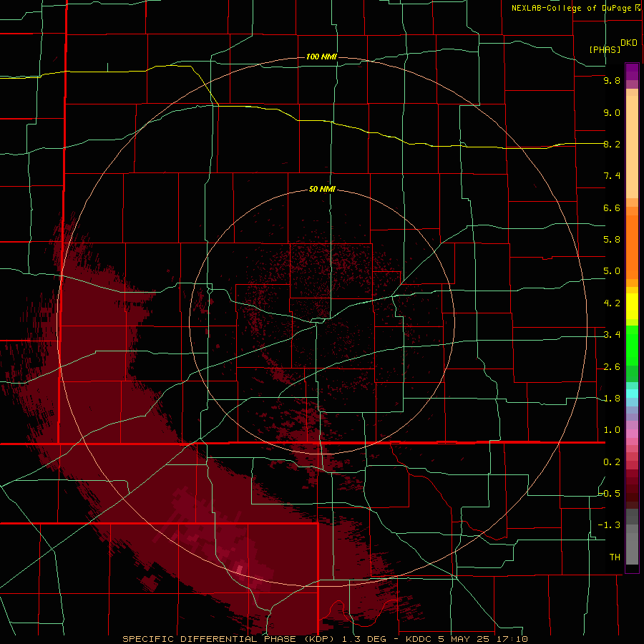
Task: Click the -0.5 value on the color scale
Action: [610, 494]
